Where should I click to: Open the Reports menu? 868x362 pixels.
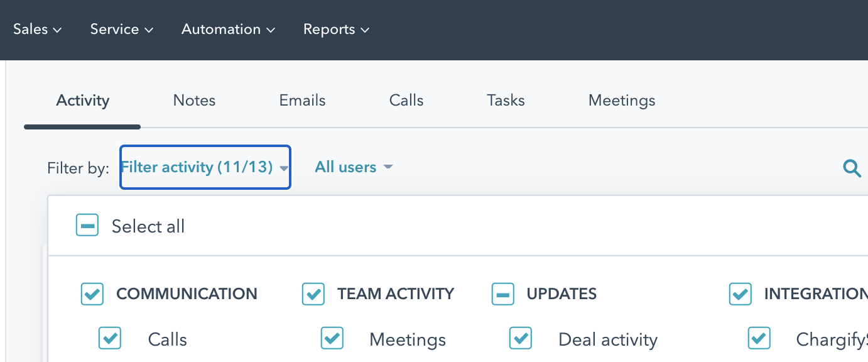pyautogui.click(x=336, y=30)
